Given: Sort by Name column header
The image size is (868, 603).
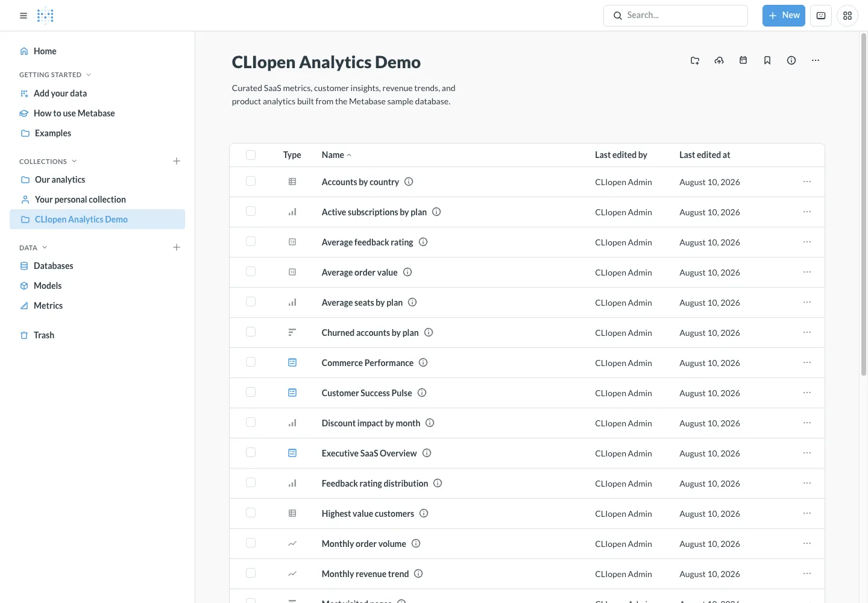Looking at the screenshot, I should [336, 155].
